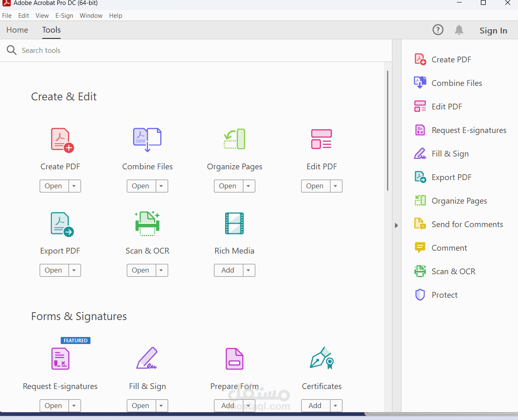The width and height of the screenshot is (518, 420).
Task: Open Organize Pages from the right sidebar
Action: [450, 201]
